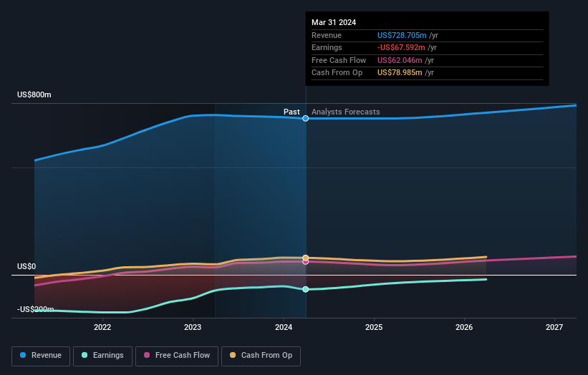Click the Cash From Op label in tooltip

coord(337,73)
